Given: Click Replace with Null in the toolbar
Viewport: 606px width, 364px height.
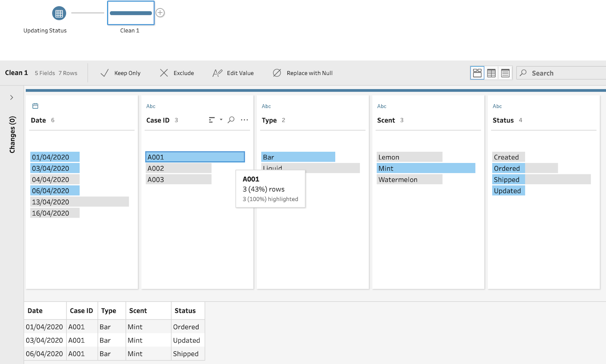Looking at the screenshot, I should (x=303, y=73).
